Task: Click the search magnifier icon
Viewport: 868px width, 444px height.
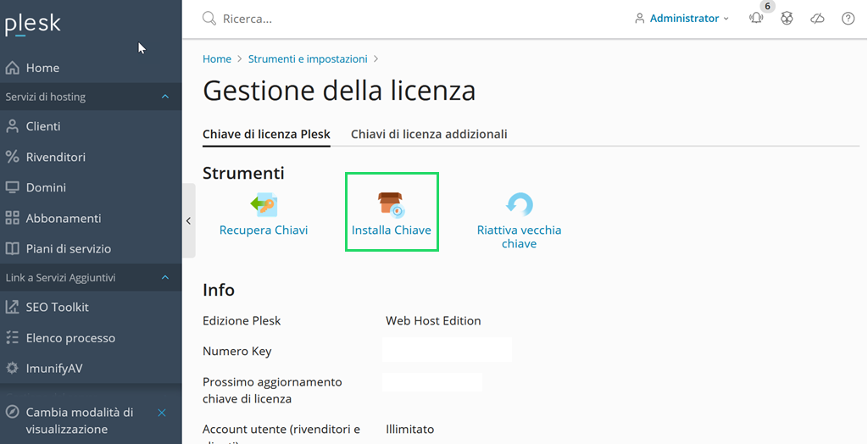Action: 209,19
